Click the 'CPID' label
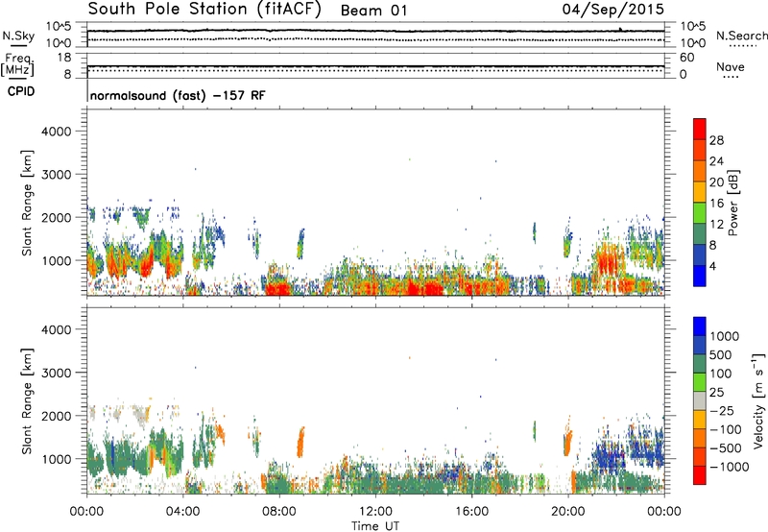The width and height of the screenshot is (768, 532). pyautogui.click(x=21, y=91)
